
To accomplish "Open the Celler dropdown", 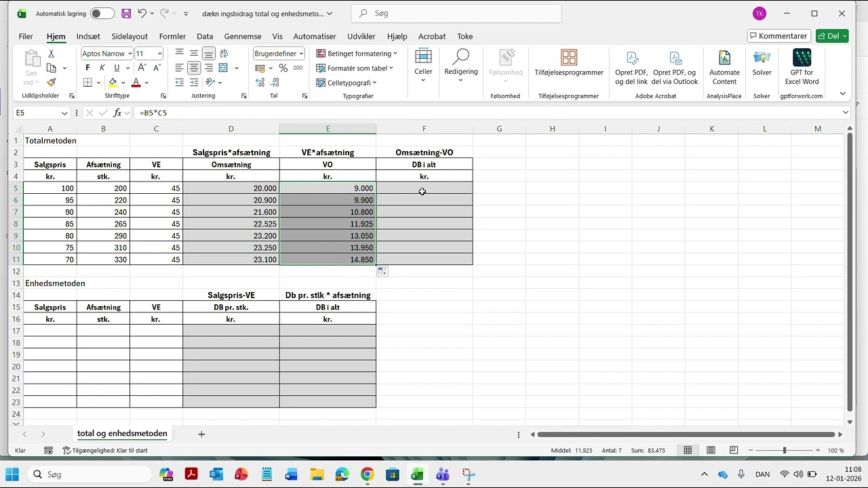I will coord(423,66).
